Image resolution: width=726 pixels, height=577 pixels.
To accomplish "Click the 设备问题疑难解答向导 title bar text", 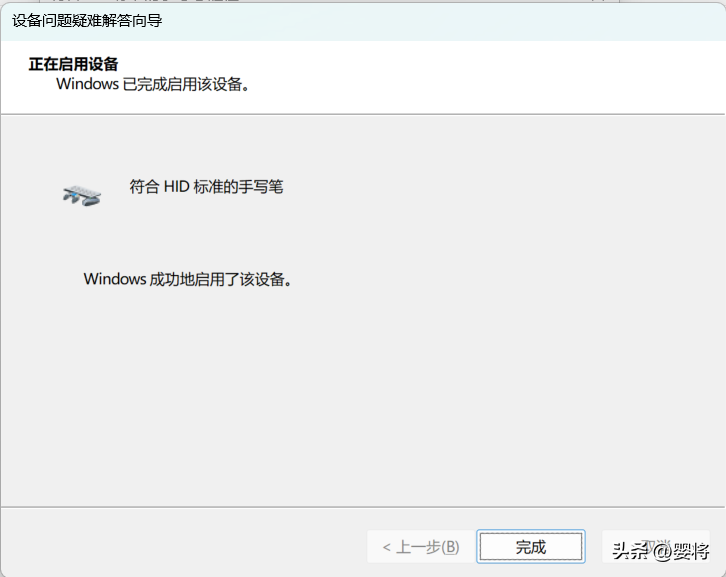I will click(87, 21).
